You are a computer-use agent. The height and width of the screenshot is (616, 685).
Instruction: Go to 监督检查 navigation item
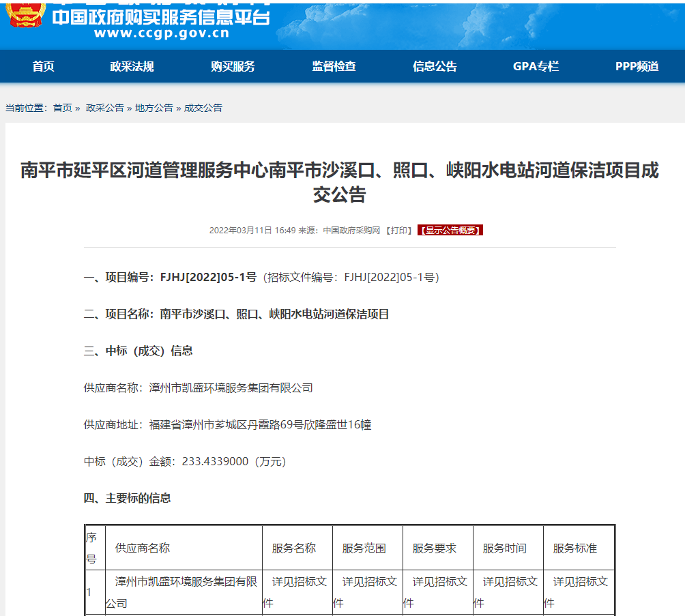pyautogui.click(x=334, y=66)
